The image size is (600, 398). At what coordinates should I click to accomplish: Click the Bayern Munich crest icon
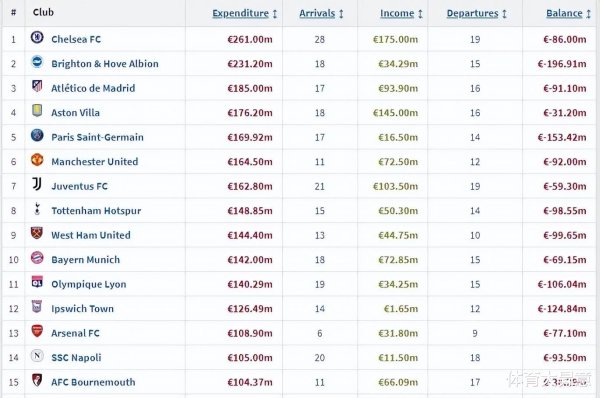click(37, 258)
